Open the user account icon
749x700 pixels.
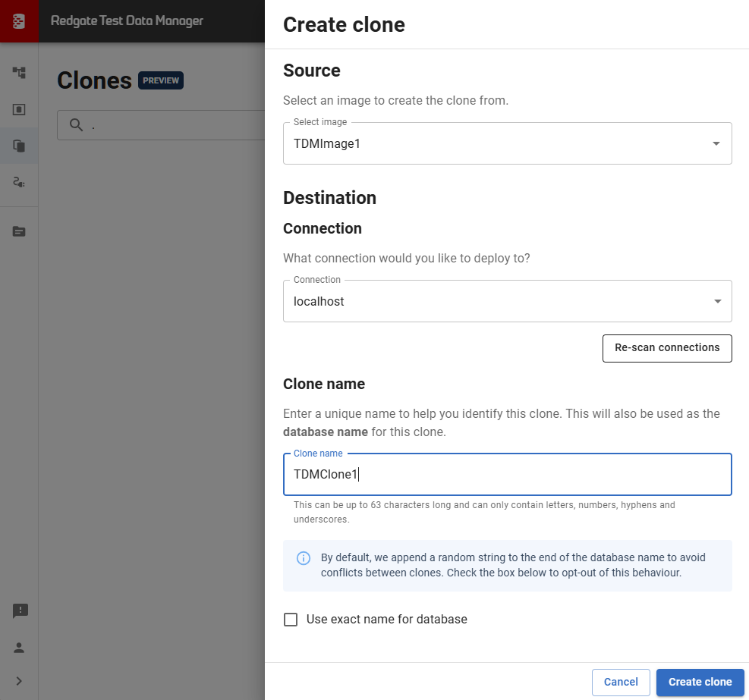[x=19, y=647]
